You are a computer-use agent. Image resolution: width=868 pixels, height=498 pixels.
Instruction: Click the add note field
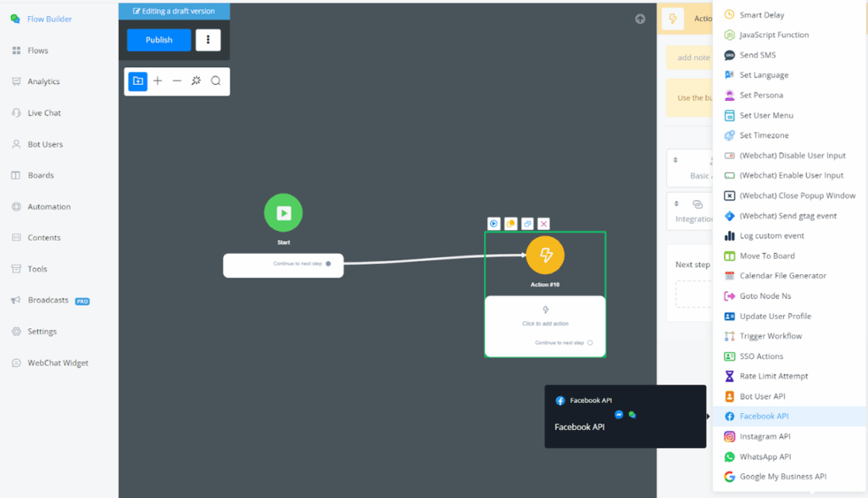tap(689, 58)
